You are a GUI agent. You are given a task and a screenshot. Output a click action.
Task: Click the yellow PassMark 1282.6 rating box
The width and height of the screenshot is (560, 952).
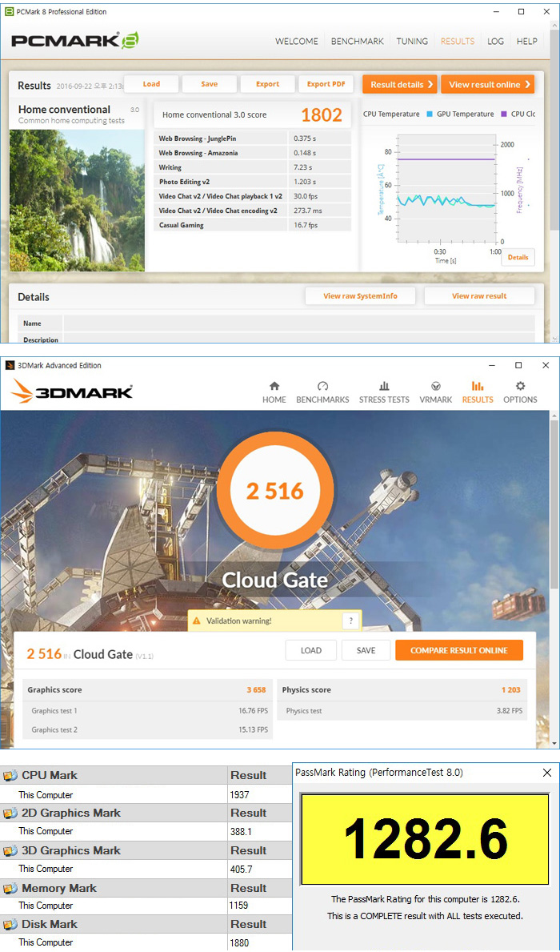(426, 840)
